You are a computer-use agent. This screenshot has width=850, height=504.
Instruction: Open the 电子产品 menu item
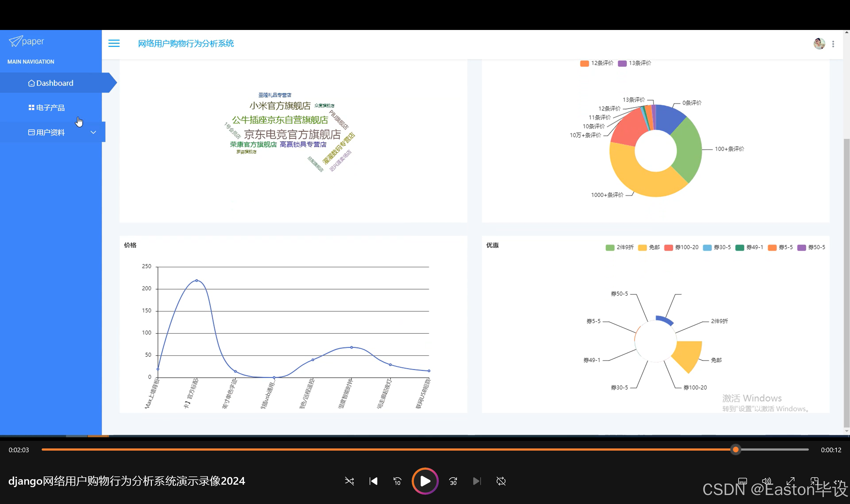click(51, 108)
